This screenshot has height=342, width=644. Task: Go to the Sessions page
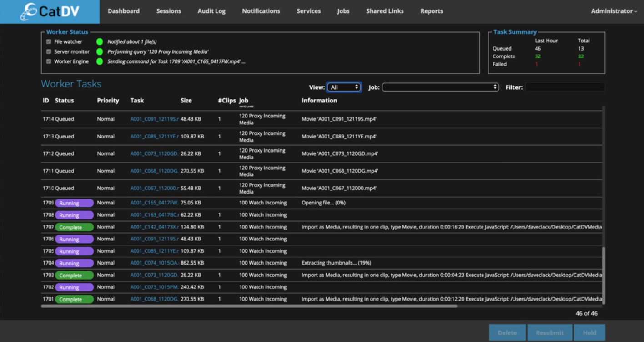169,11
